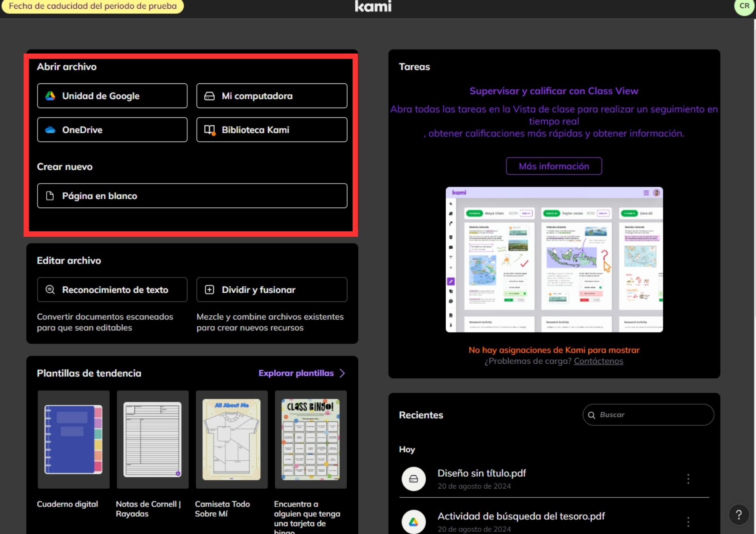Open a file from Mi computadora

click(x=272, y=96)
